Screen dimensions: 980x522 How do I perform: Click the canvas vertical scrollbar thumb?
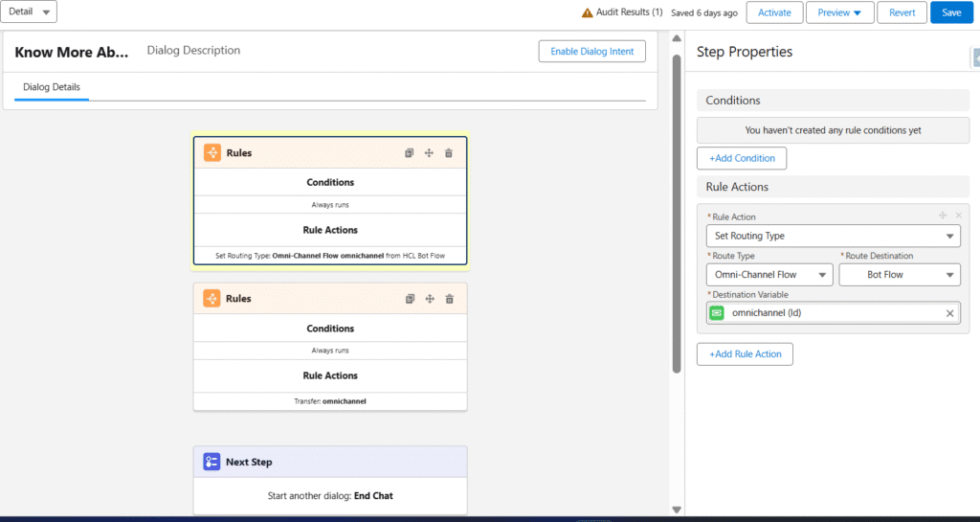click(x=677, y=214)
